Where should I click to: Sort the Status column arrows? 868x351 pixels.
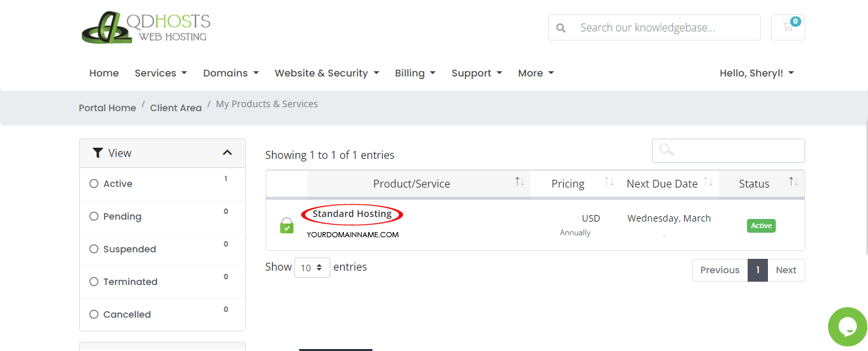793,182
